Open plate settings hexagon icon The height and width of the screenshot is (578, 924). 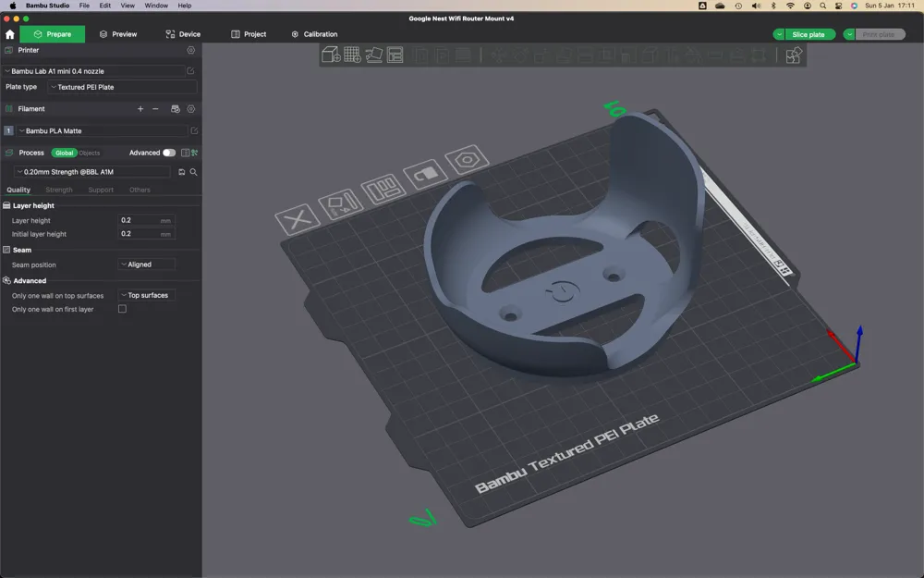coord(467,160)
